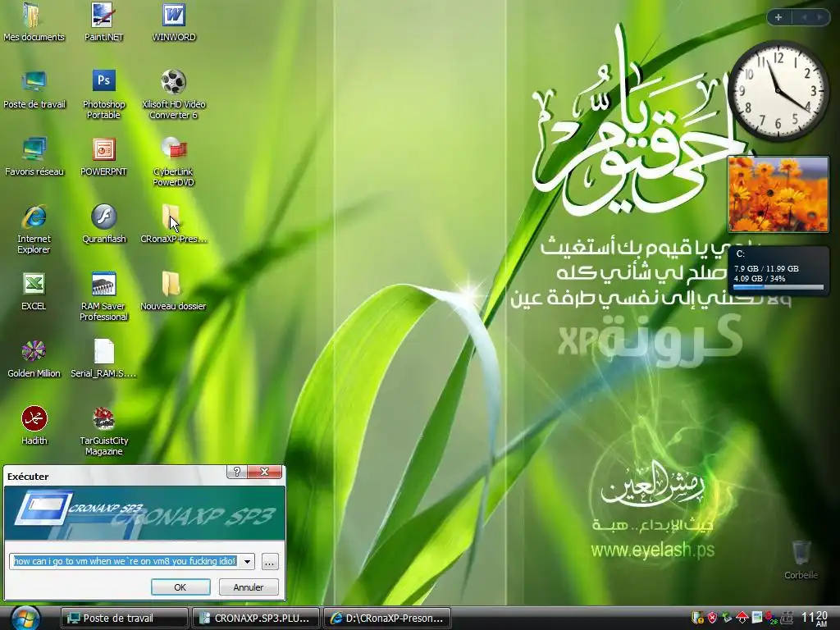The height and width of the screenshot is (630, 840).
Task: Click the red arrow tray icon
Action: coord(742,619)
